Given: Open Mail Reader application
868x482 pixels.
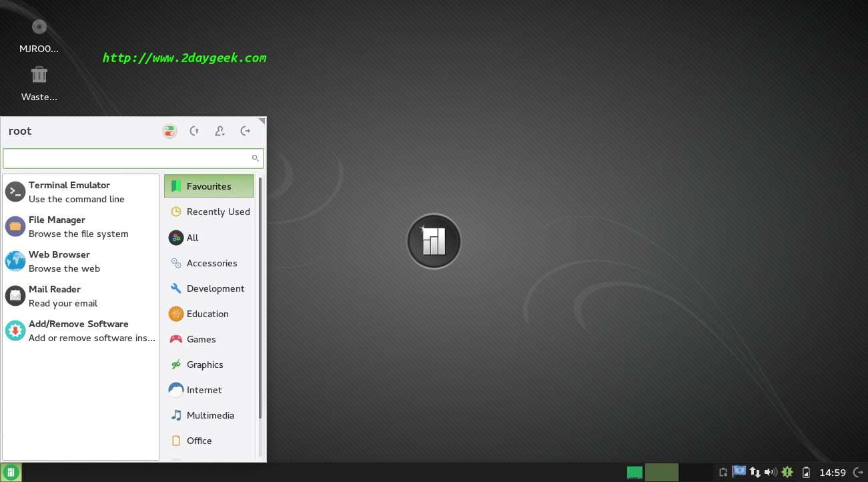Looking at the screenshot, I should click(x=80, y=296).
